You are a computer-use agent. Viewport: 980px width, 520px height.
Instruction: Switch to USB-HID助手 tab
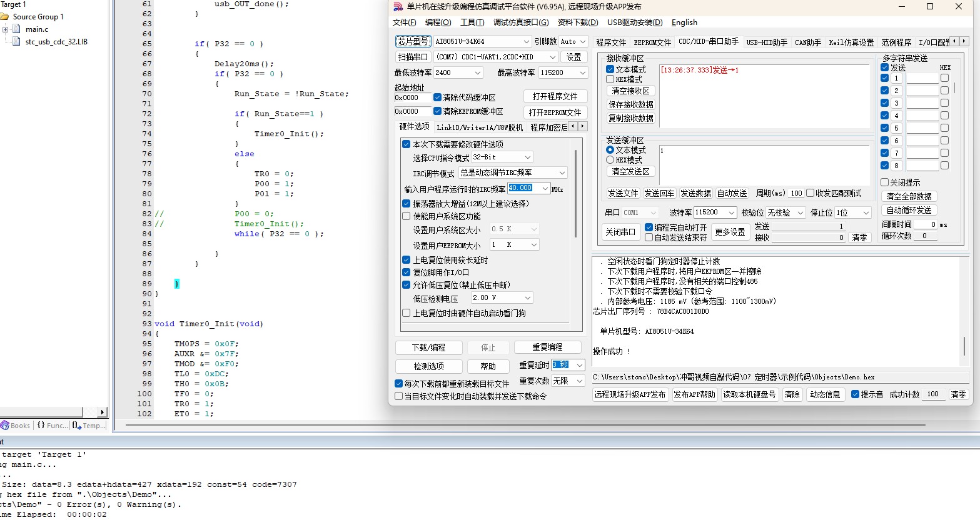click(767, 42)
